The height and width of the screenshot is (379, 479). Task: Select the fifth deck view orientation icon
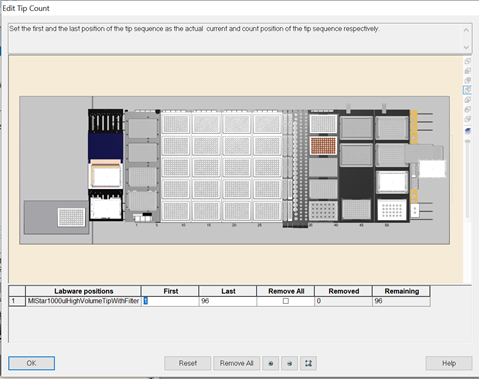(468, 100)
